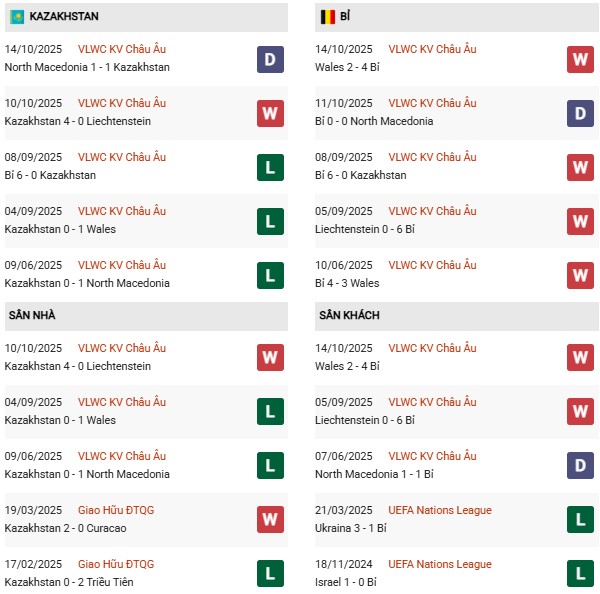This screenshot has width=600, height=594.
Task: Click the W badge for Bỉ 4 - 3 Wales
Action: (580, 275)
